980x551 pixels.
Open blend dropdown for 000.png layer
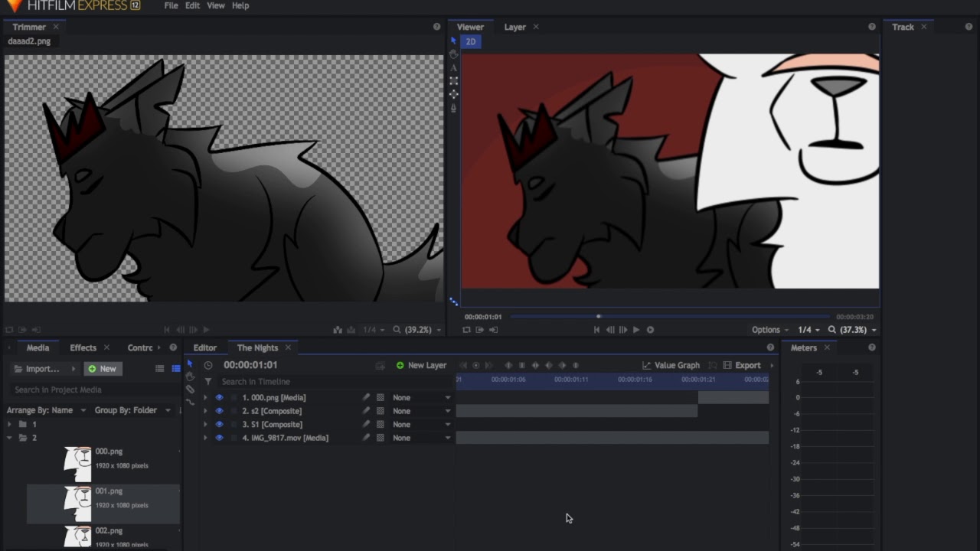click(x=421, y=397)
